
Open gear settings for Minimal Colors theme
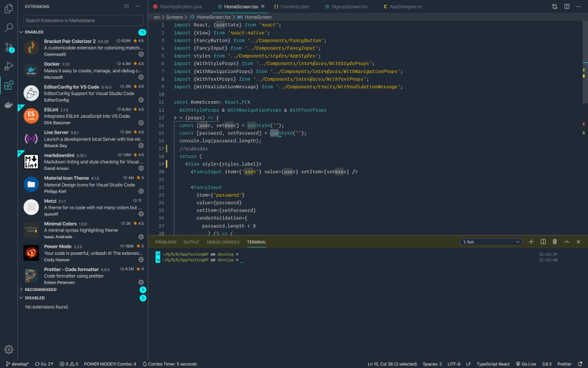tap(141, 237)
